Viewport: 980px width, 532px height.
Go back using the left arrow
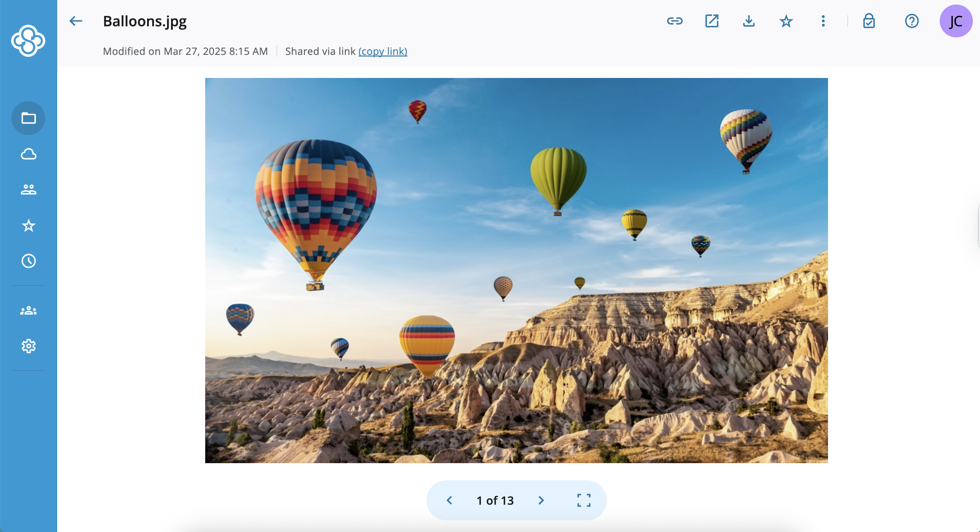(x=76, y=21)
